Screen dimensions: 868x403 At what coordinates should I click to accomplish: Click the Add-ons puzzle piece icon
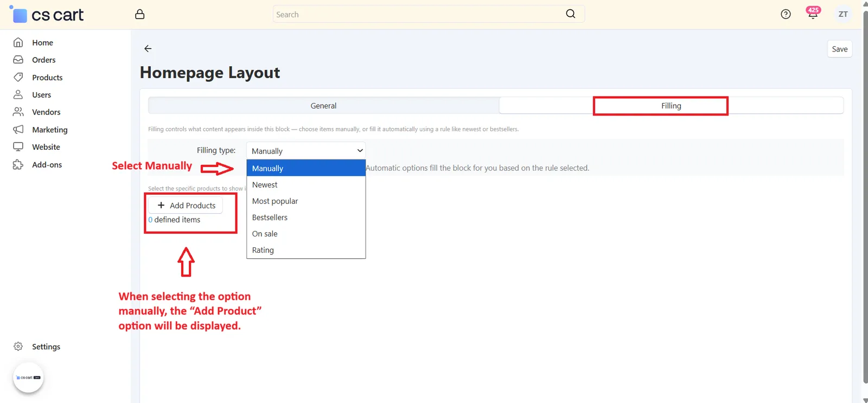tap(18, 164)
